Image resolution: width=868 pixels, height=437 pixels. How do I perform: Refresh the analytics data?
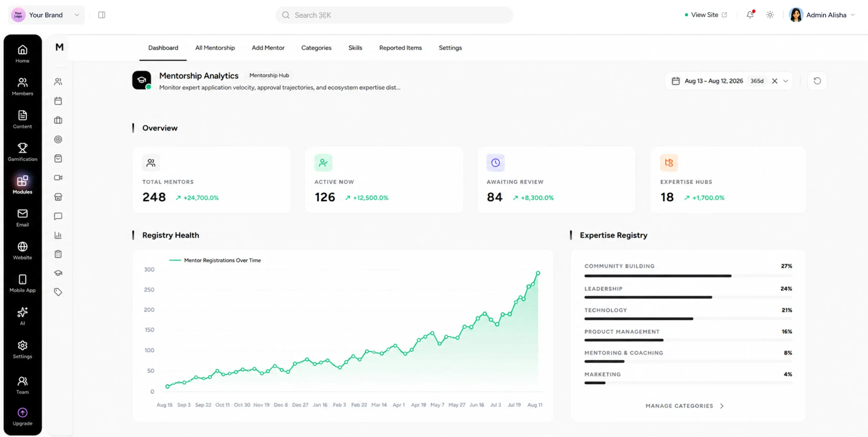tap(817, 81)
